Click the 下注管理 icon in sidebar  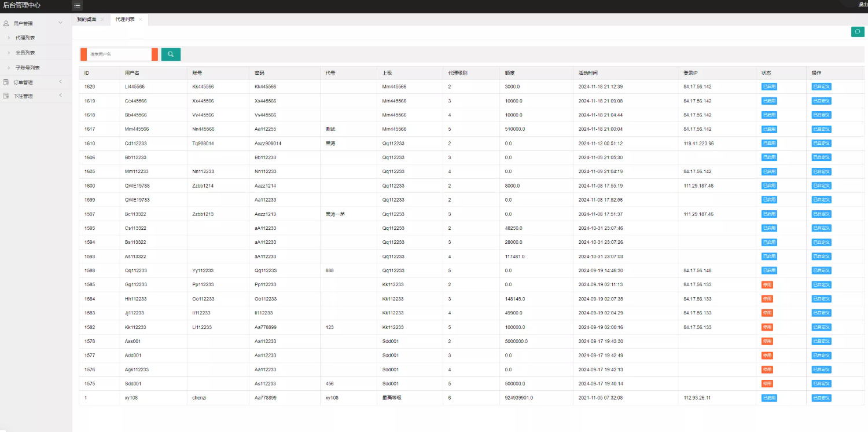(x=6, y=96)
